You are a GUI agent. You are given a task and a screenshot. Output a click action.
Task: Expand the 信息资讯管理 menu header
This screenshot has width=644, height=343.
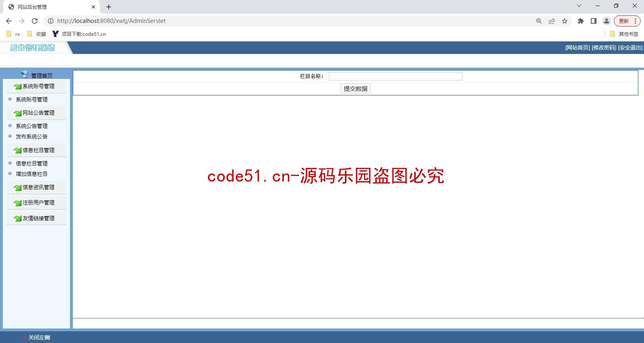39,187
